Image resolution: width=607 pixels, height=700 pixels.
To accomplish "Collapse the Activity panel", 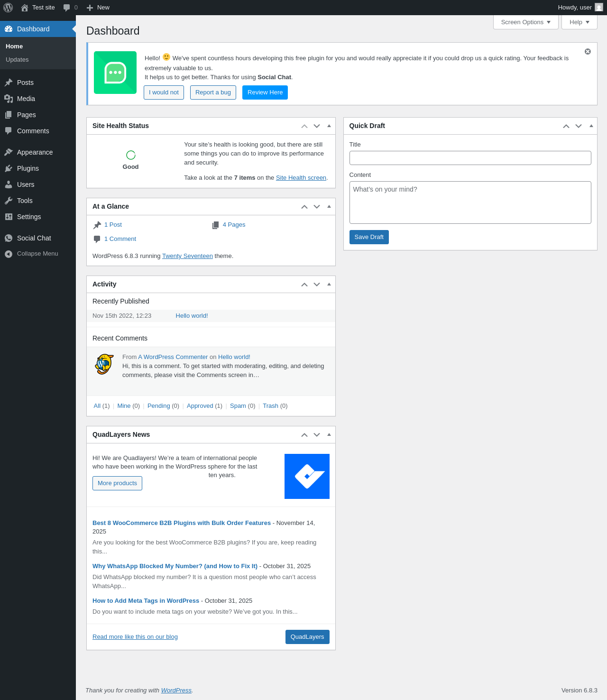I will pos(329,285).
